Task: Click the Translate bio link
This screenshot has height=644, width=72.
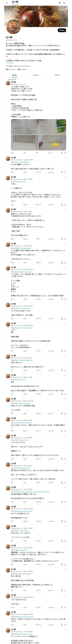Action: 10,63
